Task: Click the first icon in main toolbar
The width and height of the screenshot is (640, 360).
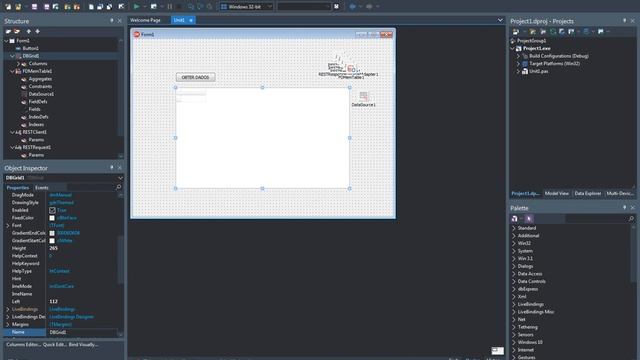Action: click(8, 7)
